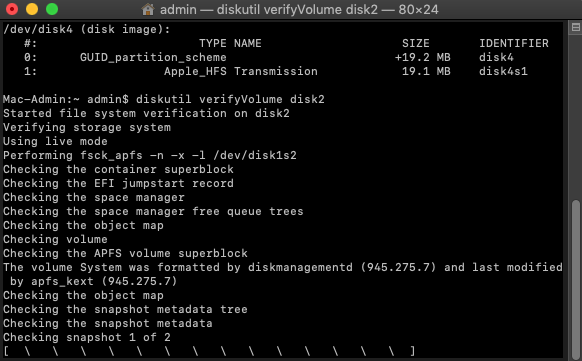Click 'Started file system verification on disk2'
The image size is (582, 361).
point(146,113)
